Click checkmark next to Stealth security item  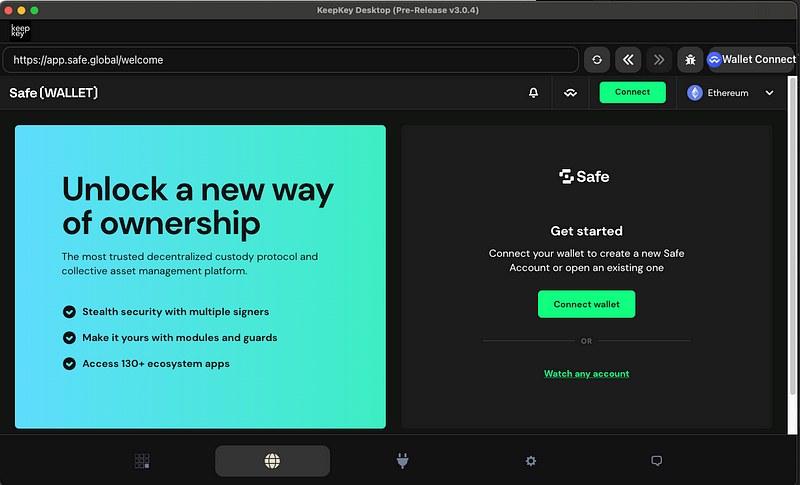point(69,312)
